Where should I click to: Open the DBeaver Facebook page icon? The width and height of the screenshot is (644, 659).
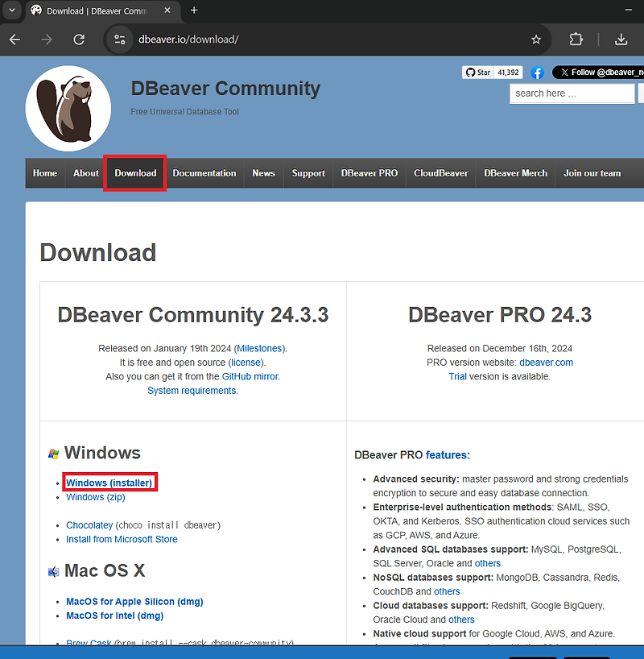[537, 73]
